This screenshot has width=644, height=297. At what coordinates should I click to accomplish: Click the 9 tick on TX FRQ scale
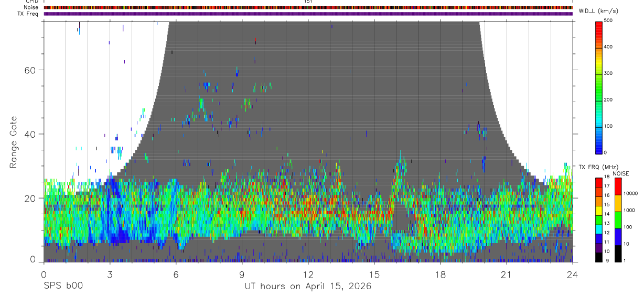608,260
